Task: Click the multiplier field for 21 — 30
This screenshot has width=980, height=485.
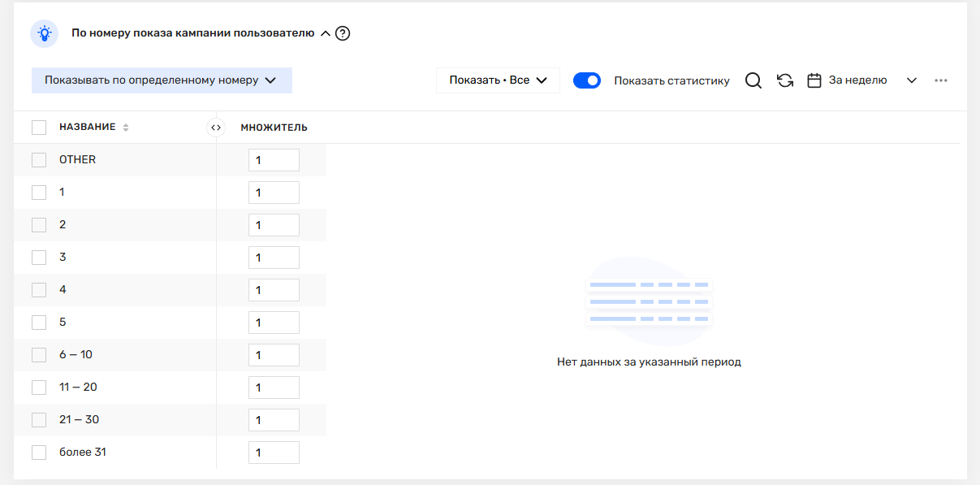Action: click(274, 420)
